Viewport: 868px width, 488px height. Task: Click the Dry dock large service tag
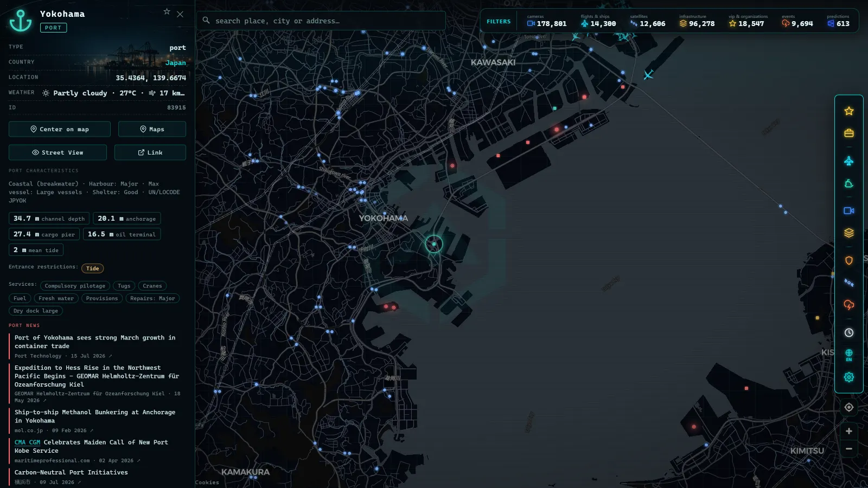[x=36, y=311]
